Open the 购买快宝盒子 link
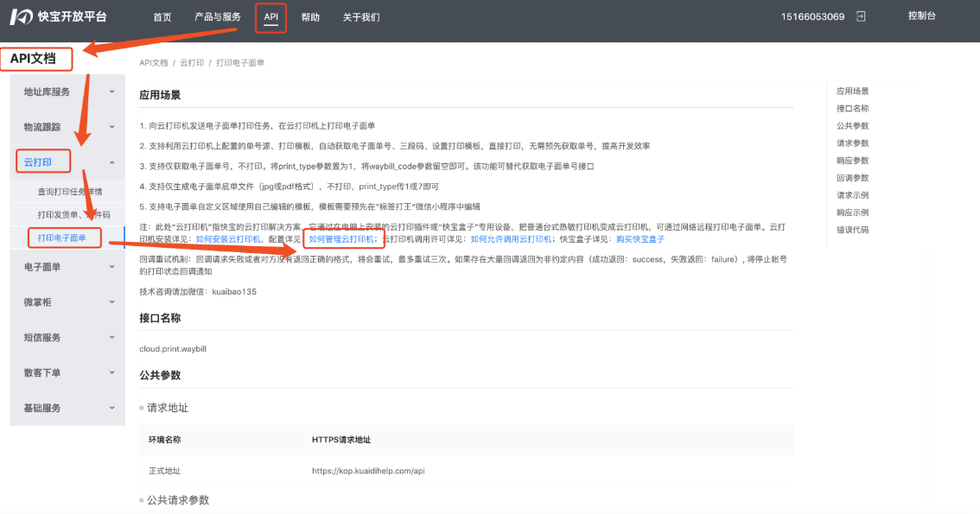980x514 pixels. click(640, 239)
